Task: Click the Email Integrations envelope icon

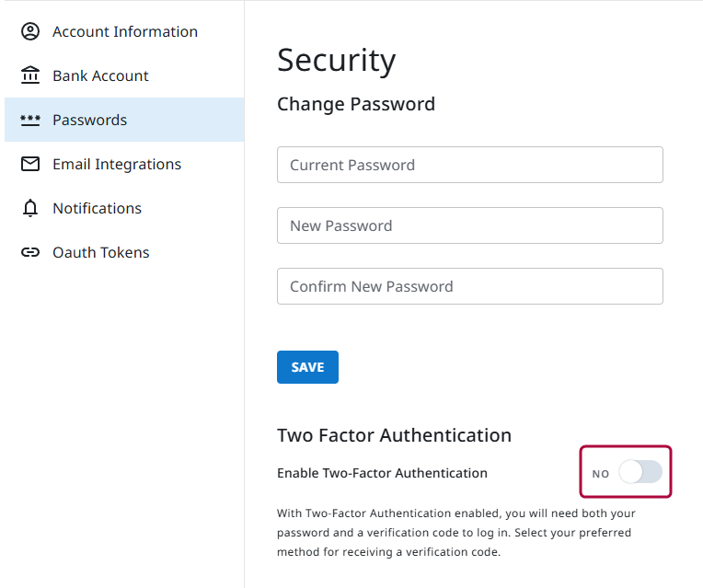Action: tap(30, 164)
